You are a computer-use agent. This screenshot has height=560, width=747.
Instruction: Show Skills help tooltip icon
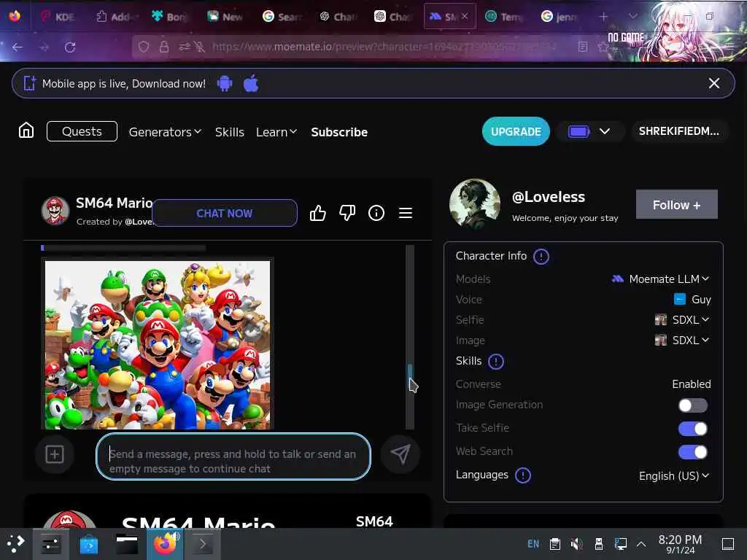(496, 362)
